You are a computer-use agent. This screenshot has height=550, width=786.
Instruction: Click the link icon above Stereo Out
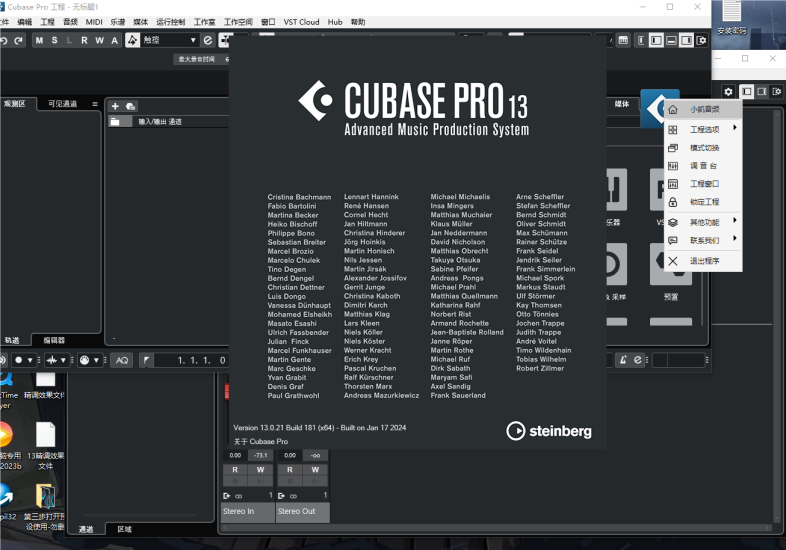click(293, 496)
